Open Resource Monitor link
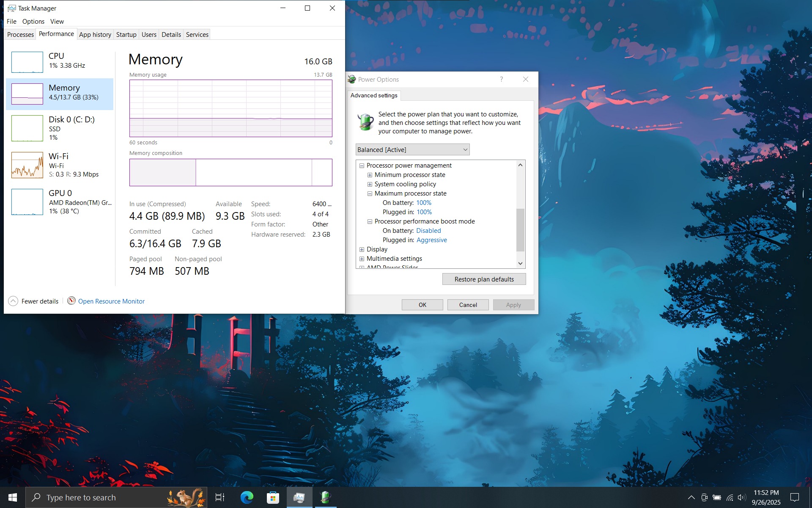 (x=111, y=301)
